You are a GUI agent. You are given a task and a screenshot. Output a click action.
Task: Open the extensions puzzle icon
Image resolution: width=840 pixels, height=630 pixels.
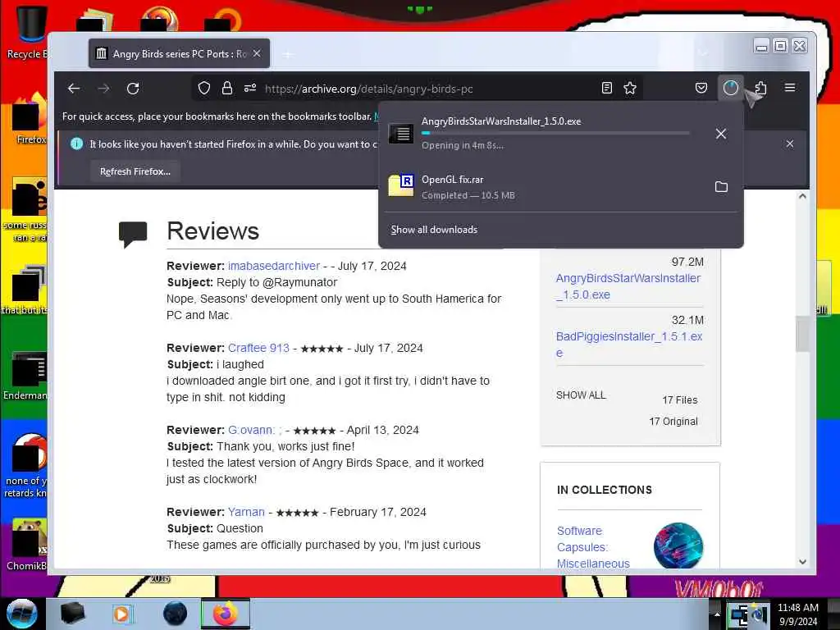pos(760,89)
